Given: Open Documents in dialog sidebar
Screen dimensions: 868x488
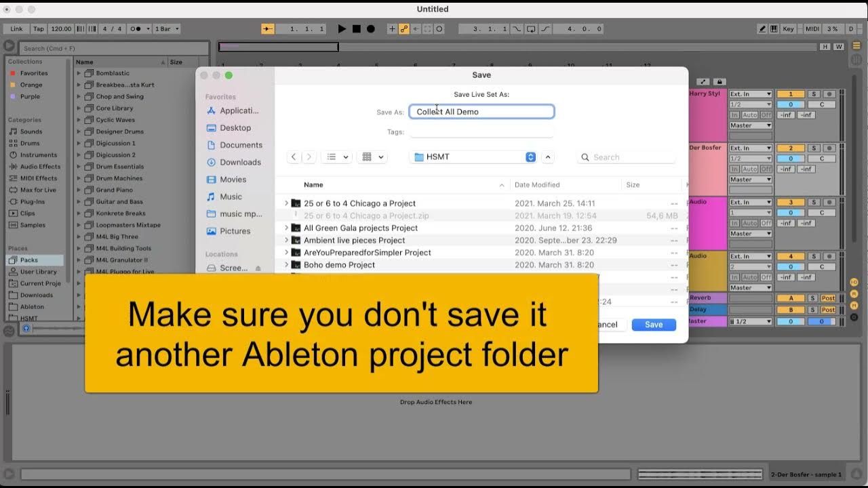Looking at the screenshot, I should [x=241, y=145].
